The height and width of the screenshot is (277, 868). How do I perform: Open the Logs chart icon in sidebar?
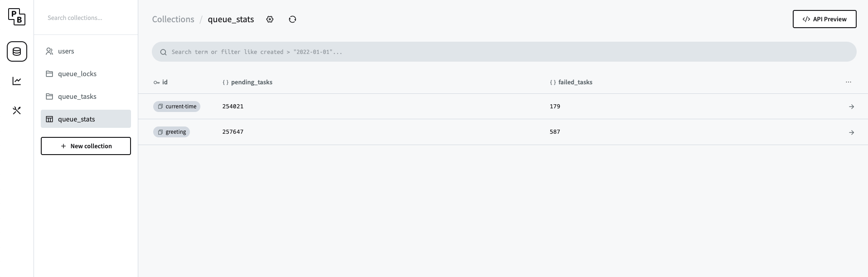tap(17, 81)
